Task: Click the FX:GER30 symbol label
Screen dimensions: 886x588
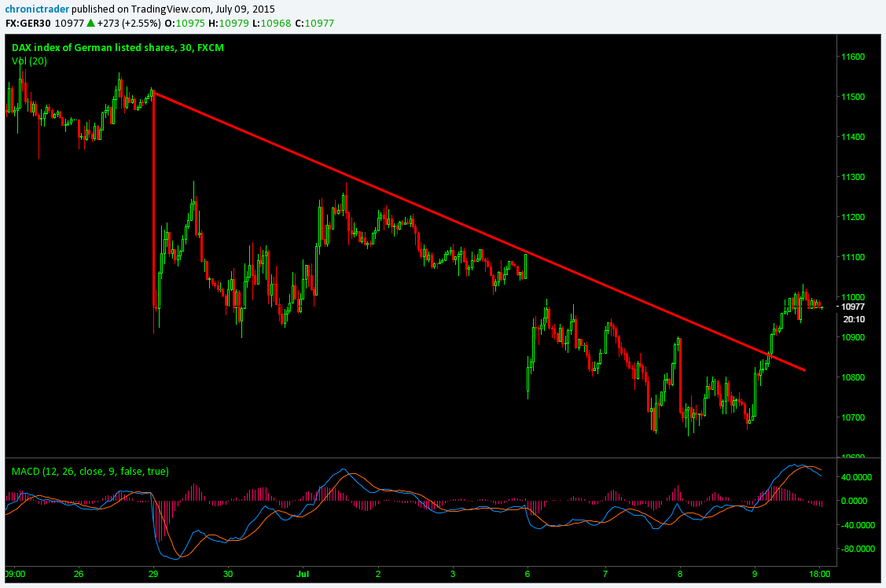Action: tap(28, 23)
